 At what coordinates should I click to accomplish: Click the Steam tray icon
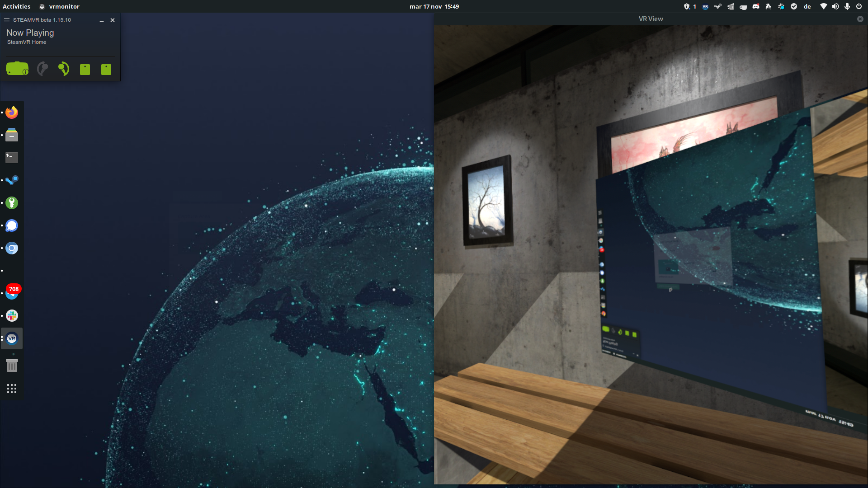pyautogui.click(x=718, y=6)
